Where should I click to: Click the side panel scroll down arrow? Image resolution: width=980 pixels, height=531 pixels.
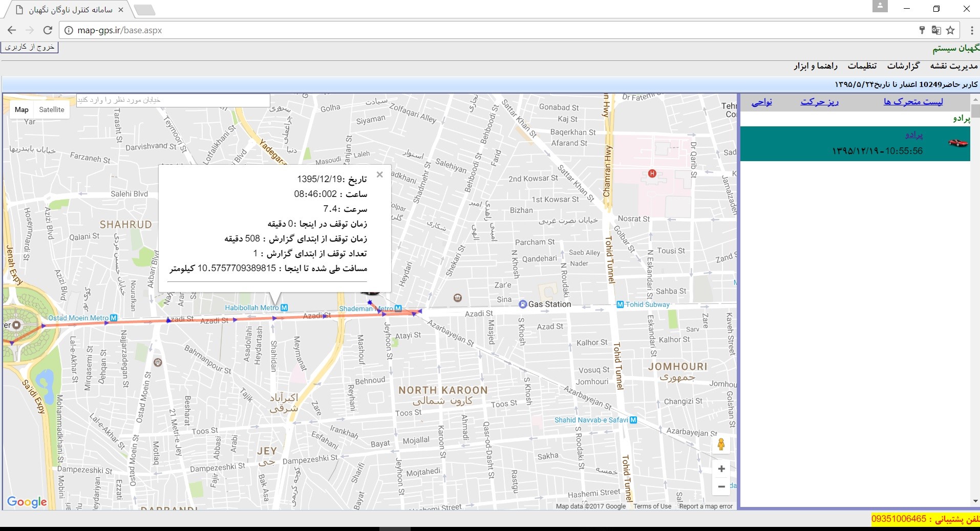975,501
